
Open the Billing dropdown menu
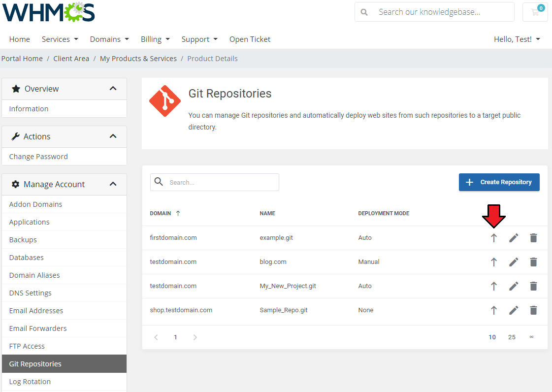click(x=155, y=39)
